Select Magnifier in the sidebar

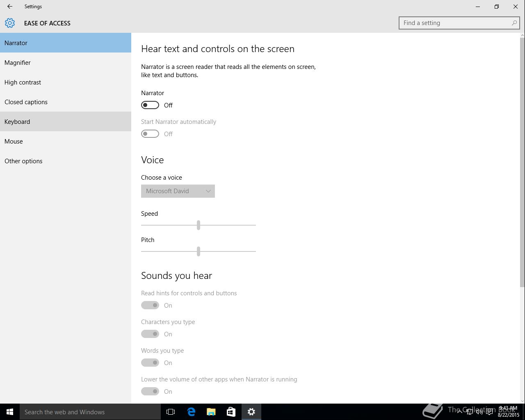(x=66, y=62)
